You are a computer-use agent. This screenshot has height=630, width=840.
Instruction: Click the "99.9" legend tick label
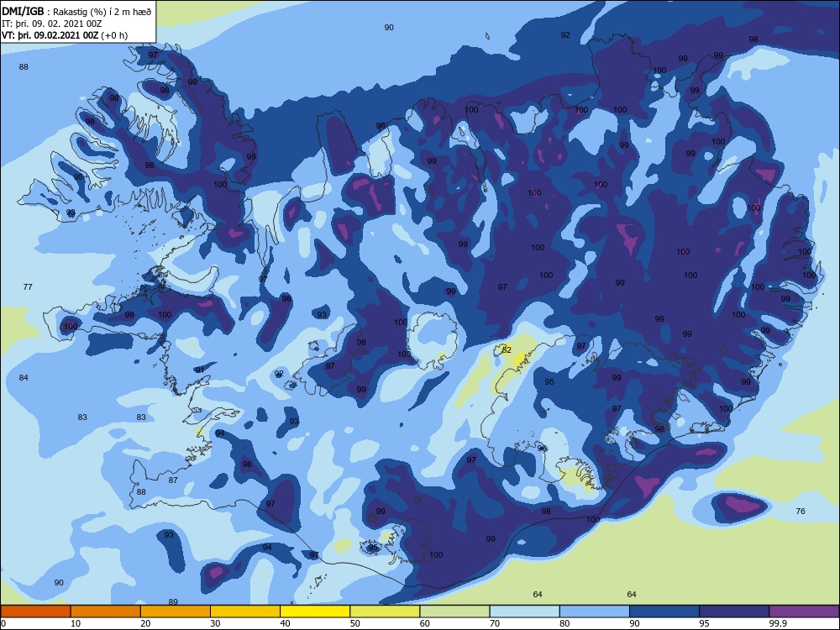pyautogui.click(x=778, y=623)
